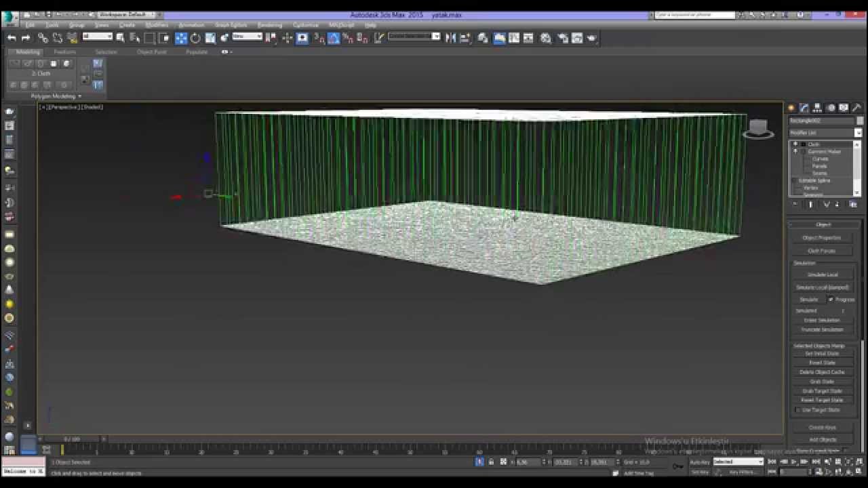This screenshot has height=488, width=868.
Task: Click the Erase Simulation button
Action: pyautogui.click(x=822, y=320)
